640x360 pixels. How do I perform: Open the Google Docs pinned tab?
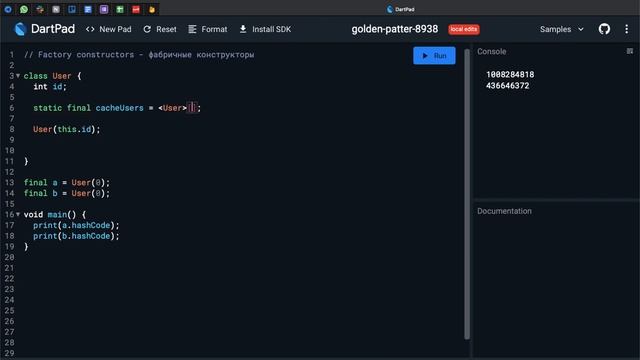(88, 9)
